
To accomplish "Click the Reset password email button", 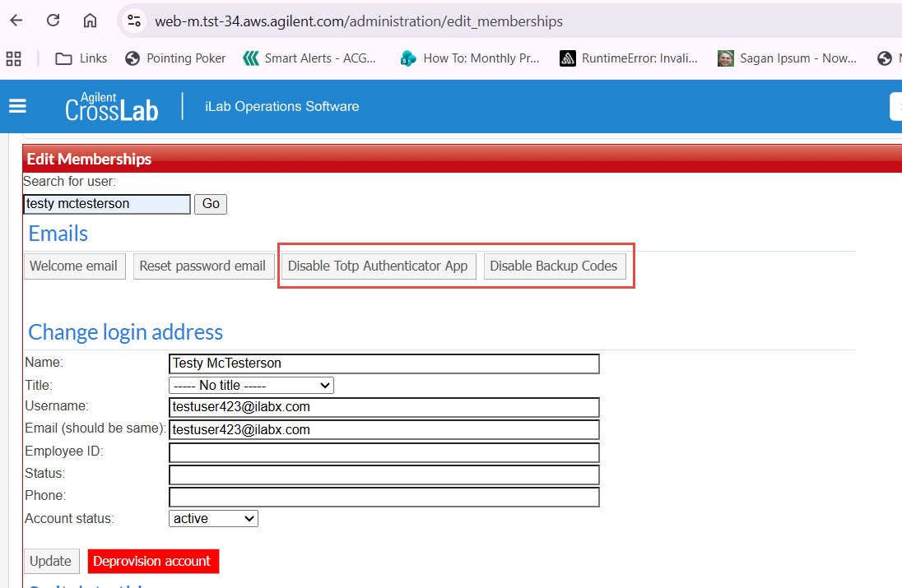I will [x=202, y=266].
